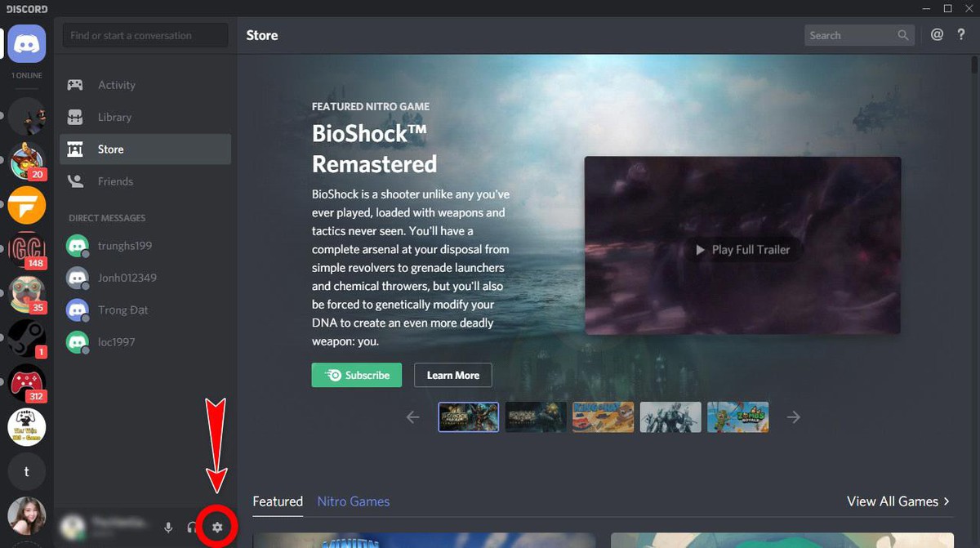Screen dimensions: 980x548
Task: Click the Discord home logo icon
Action: click(x=27, y=42)
